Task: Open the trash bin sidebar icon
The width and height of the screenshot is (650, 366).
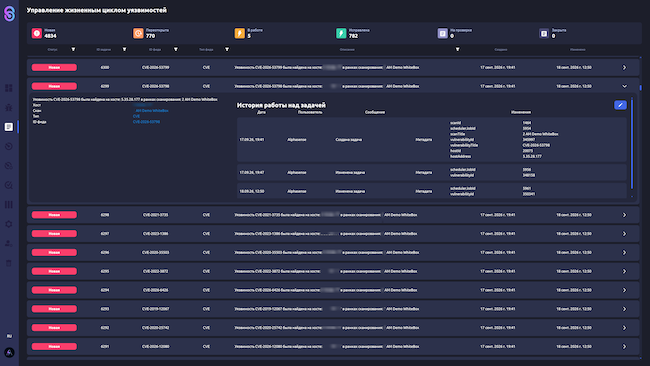Action: coord(9,263)
